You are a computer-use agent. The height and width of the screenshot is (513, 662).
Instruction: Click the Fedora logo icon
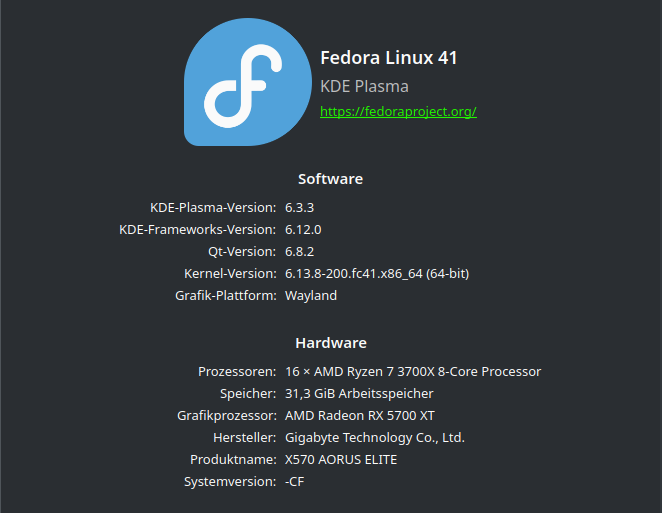click(x=247, y=83)
